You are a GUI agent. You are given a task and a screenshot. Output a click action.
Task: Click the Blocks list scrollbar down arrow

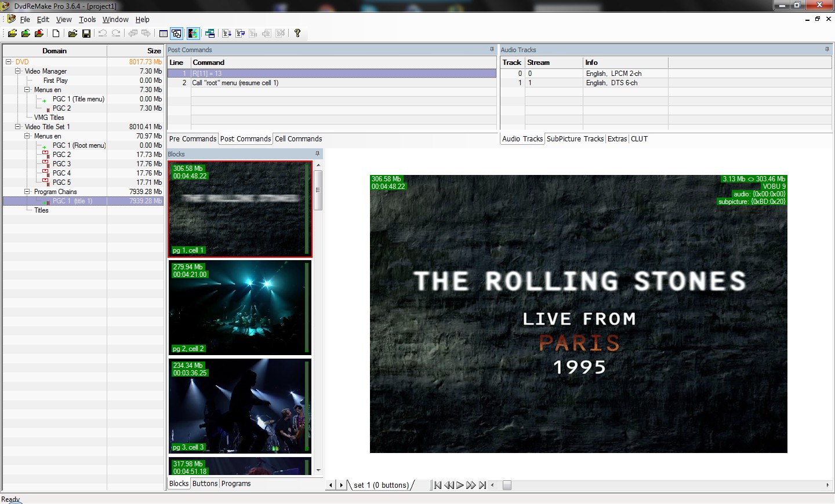point(318,470)
